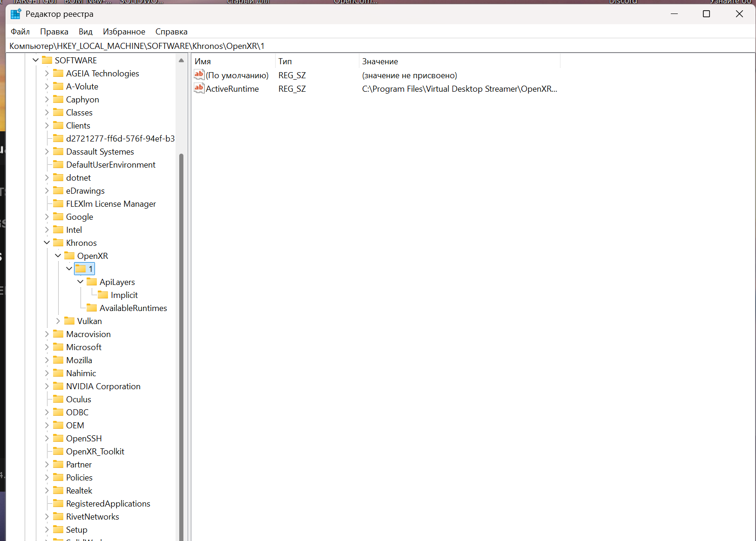Sort values by the Значение column header

coord(459,61)
